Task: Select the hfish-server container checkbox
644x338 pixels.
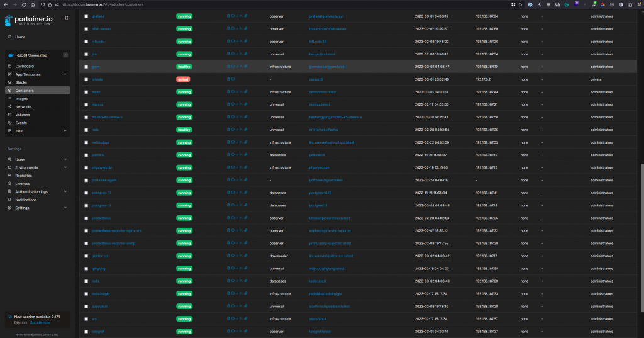Action: pyautogui.click(x=86, y=29)
